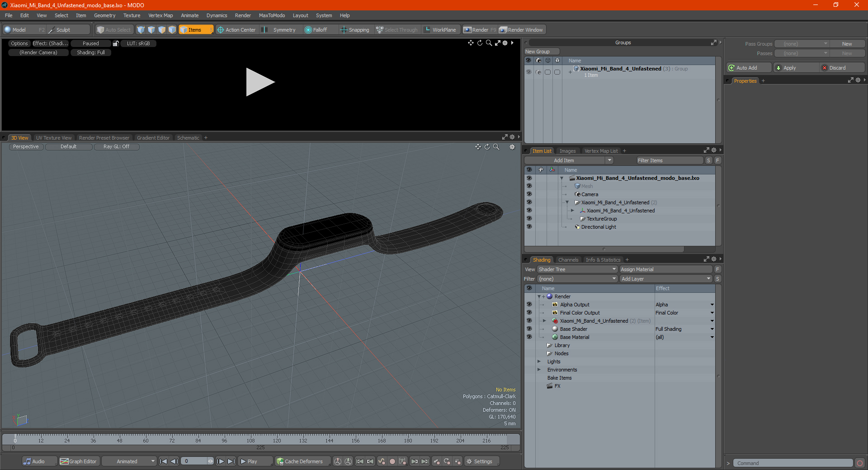Click current frame input field
The image size is (868, 470).
point(195,461)
